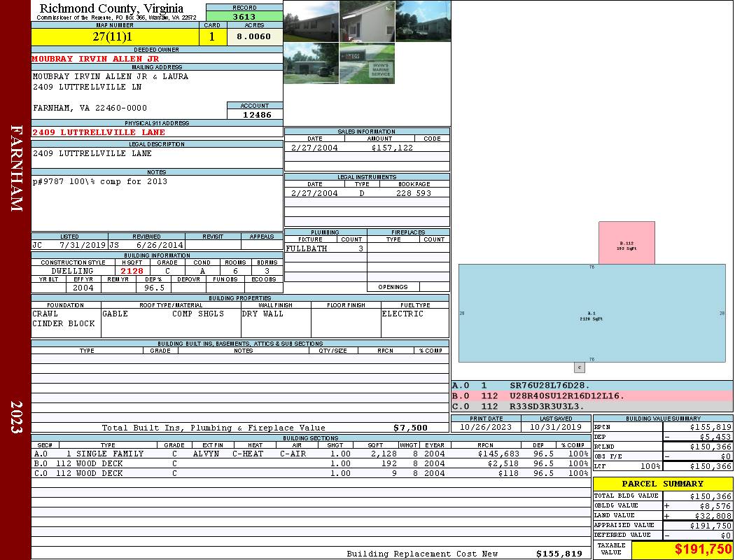Click the red taxable value $191,750

click(x=682, y=549)
